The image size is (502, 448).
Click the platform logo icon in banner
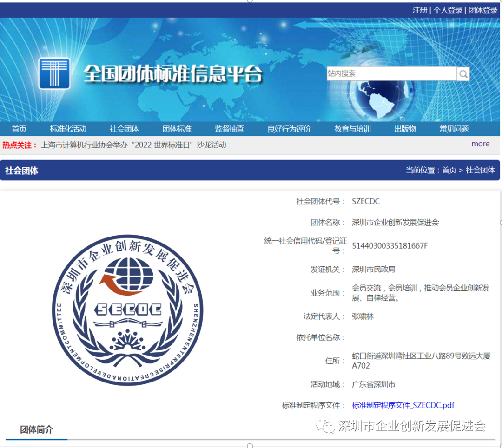54,73
